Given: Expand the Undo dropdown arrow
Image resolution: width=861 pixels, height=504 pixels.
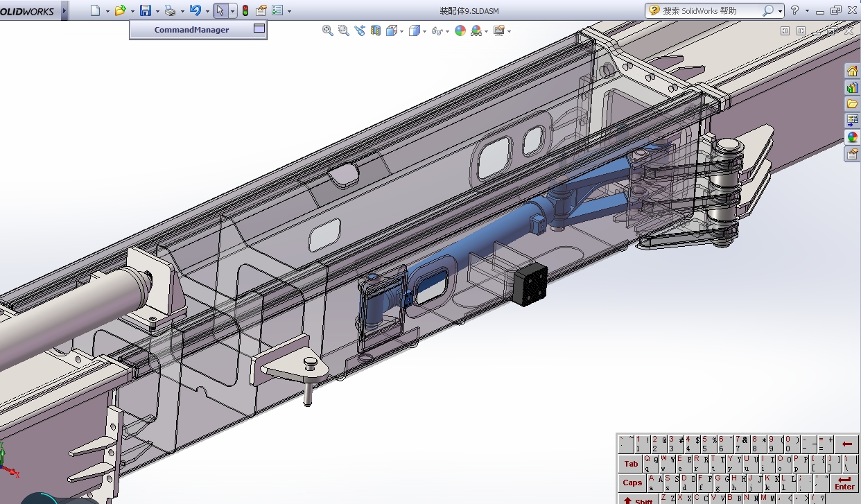Looking at the screenshot, I should pyautogui.click(x=207, y=11).
